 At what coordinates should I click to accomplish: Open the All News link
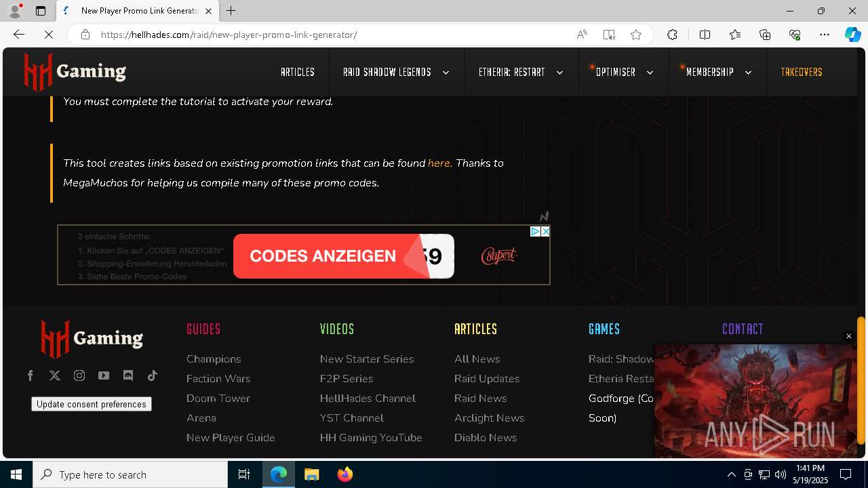(477, 359)
